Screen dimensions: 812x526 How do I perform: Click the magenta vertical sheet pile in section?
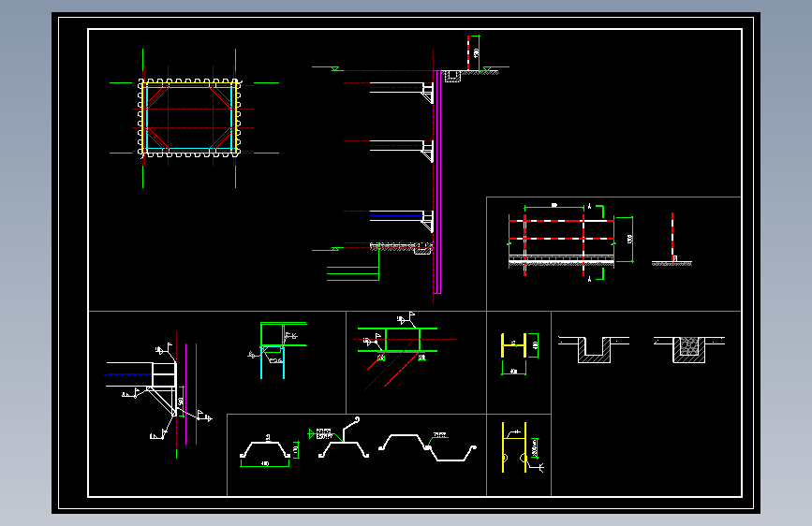point(437,182)
